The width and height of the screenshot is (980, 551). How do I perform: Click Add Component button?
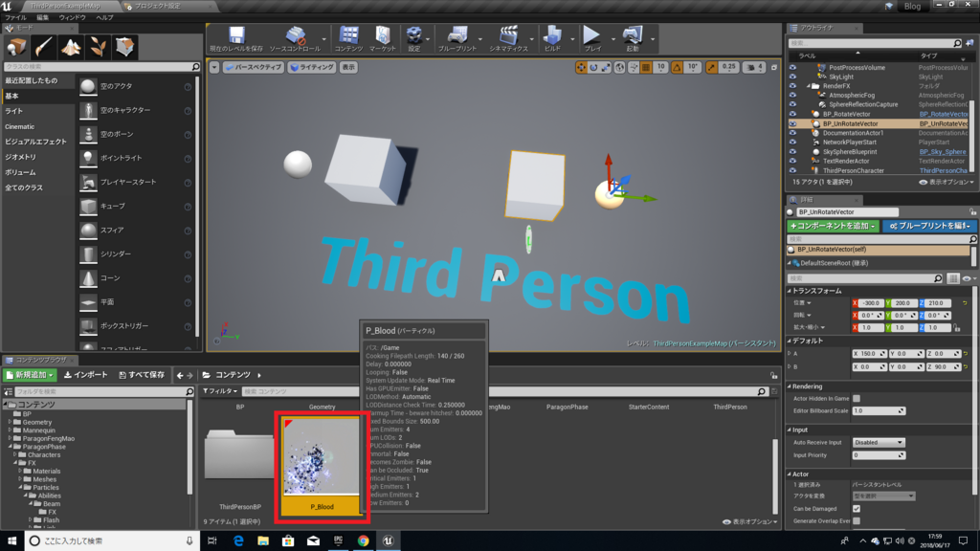coord(833,226)
